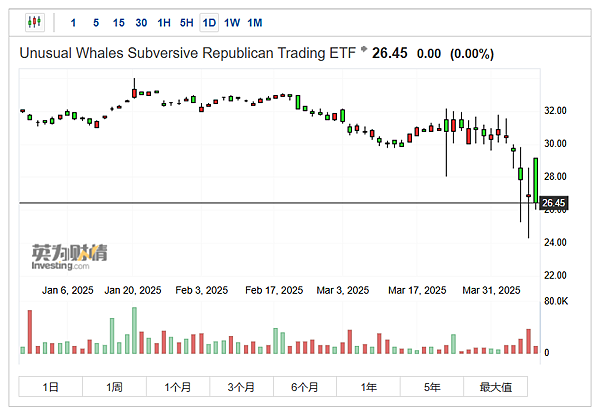Screen dimensions: 600x419
Task: Click the 30.00 price axis label
Action: pyautogui.click(x=555, y=143)
